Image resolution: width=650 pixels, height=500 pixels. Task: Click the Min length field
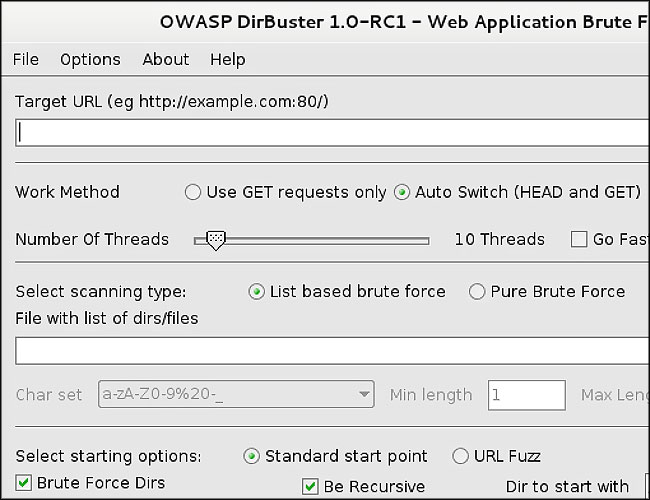(x=526, y=395)
